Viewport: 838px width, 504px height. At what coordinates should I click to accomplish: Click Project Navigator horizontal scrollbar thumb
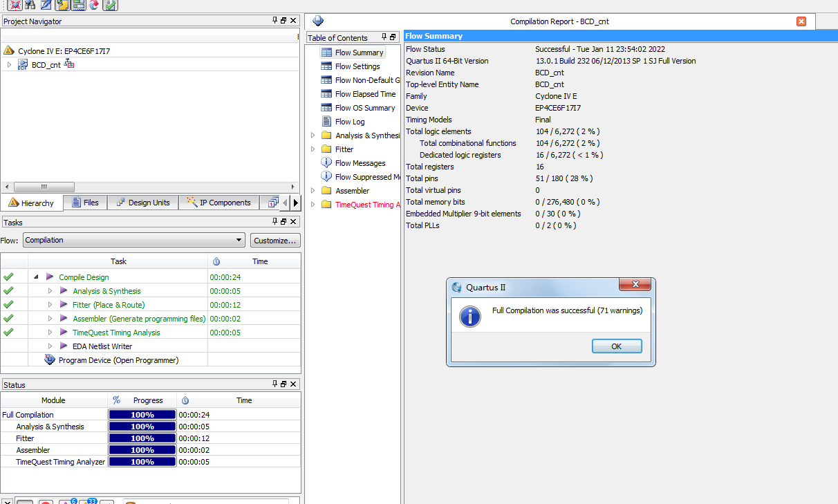coord(44,187)
